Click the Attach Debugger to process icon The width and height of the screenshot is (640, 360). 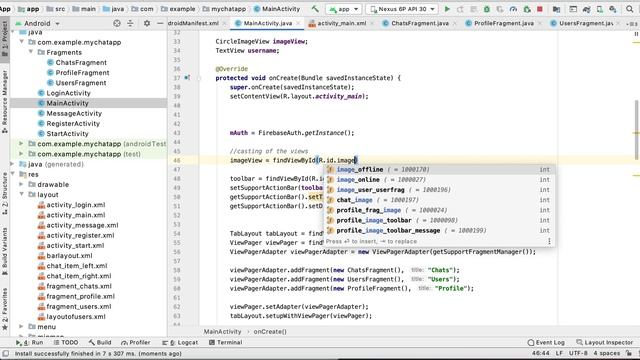point(527,9)
